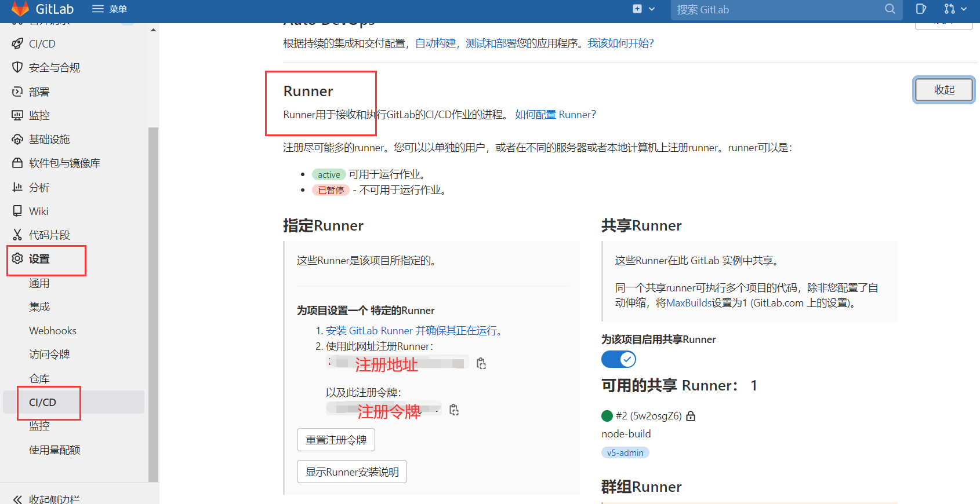Open the 菜单 hamburger menu
The image size is (980, 504).
(x=110, y=9)
